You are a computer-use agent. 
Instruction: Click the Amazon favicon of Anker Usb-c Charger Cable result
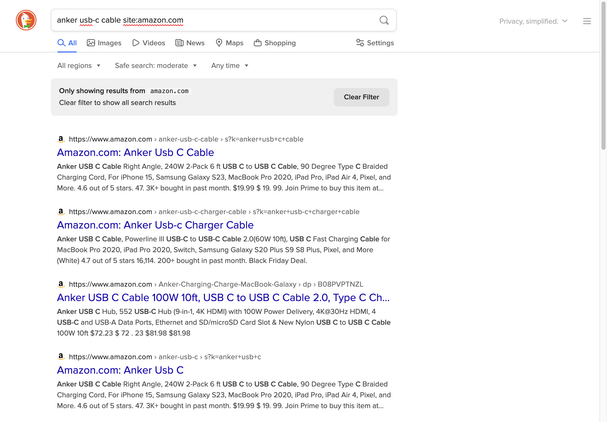pyautogui.click(x=61, y=211)
